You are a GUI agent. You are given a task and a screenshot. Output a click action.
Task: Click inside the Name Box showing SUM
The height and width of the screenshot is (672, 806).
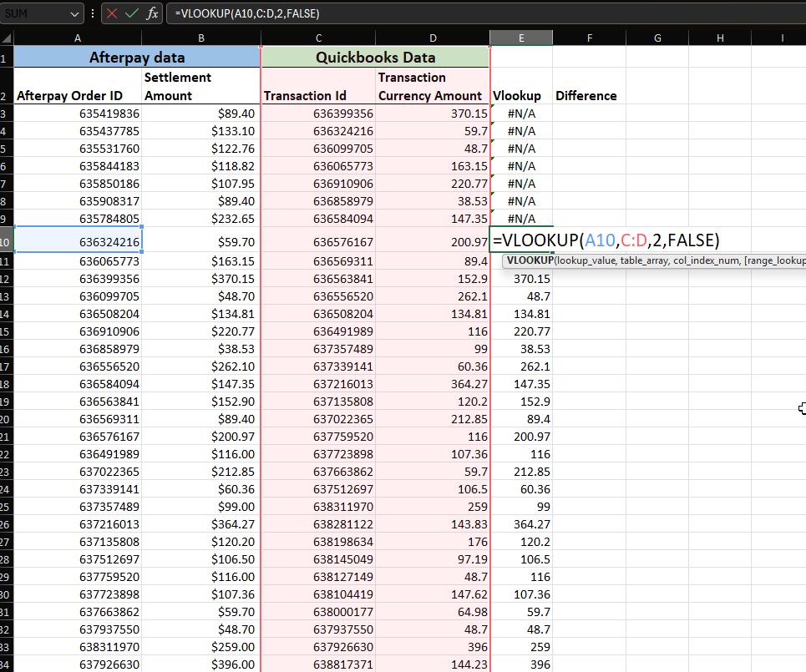pyautogui.click(x=33, y=13)
